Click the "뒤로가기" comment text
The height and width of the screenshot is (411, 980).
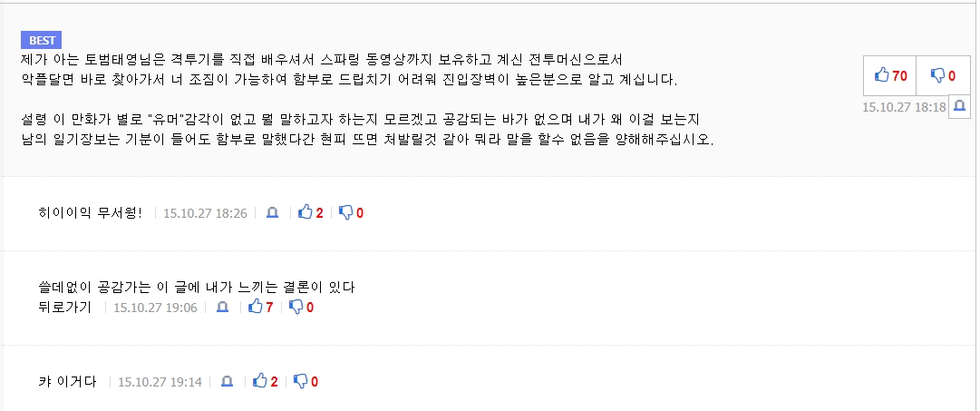(x=64, y=308)
